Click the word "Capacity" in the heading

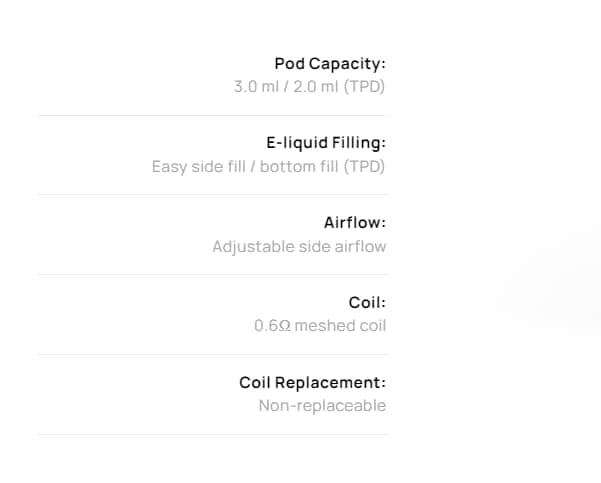point(347,64)
